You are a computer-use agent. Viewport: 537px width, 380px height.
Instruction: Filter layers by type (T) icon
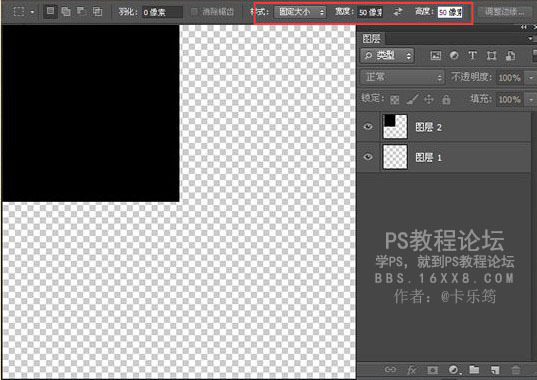click(473, 55)
